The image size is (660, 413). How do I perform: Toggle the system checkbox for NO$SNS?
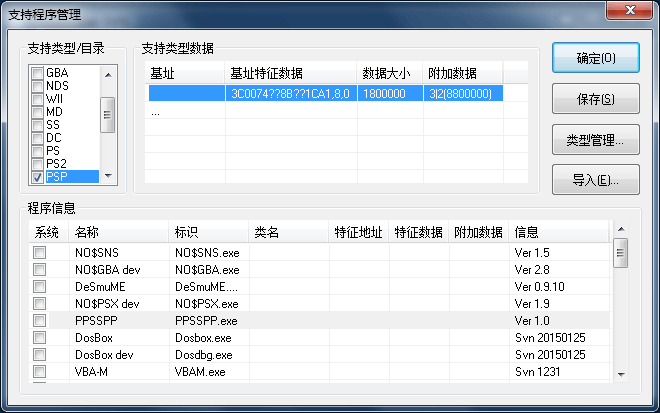[x=40, y=253]
